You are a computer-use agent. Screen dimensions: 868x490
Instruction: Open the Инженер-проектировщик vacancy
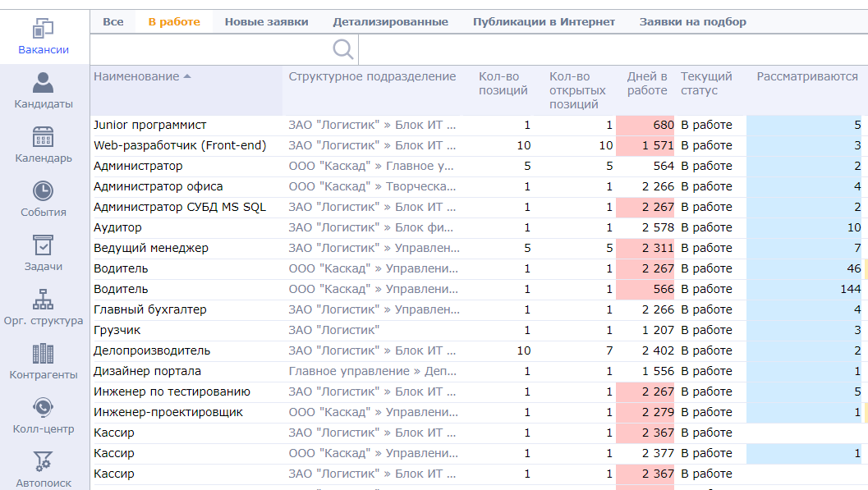coord(168,412)
